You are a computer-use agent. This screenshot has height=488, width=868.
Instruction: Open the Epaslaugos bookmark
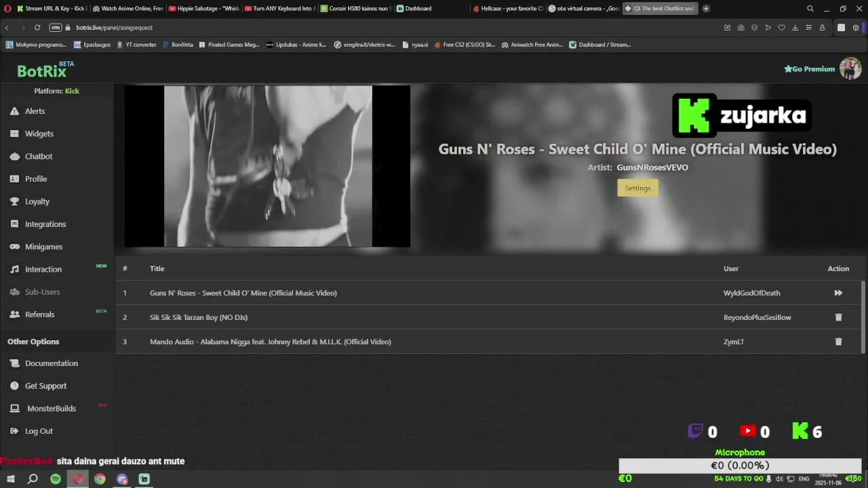coord(92,45)
